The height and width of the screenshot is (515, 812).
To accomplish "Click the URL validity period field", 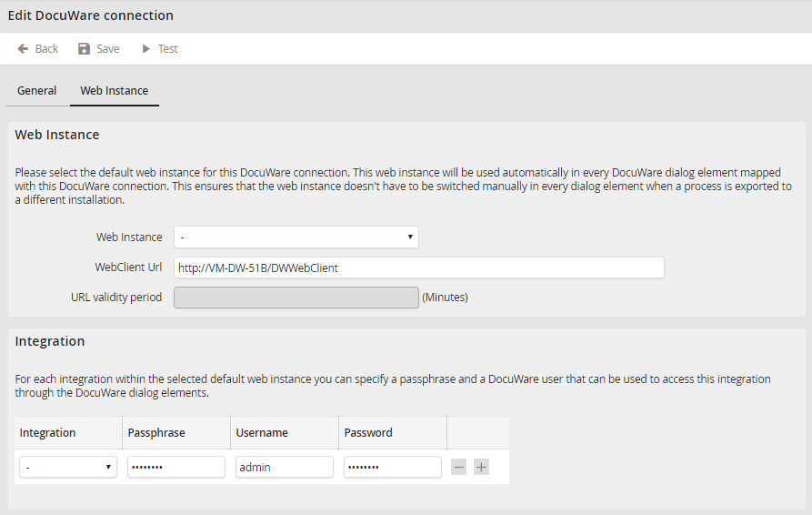I will 296,298.
